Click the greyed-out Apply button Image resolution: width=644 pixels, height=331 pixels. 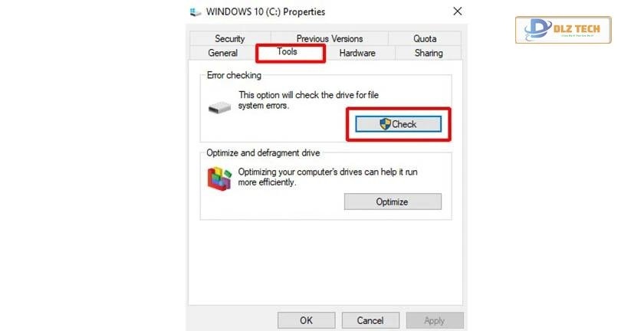(435, 320)
